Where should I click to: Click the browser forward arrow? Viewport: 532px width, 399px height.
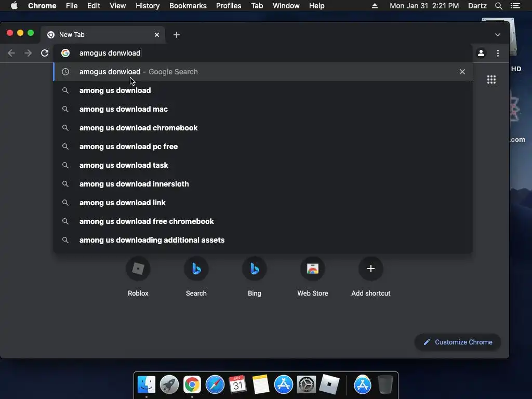pos(28,53)
